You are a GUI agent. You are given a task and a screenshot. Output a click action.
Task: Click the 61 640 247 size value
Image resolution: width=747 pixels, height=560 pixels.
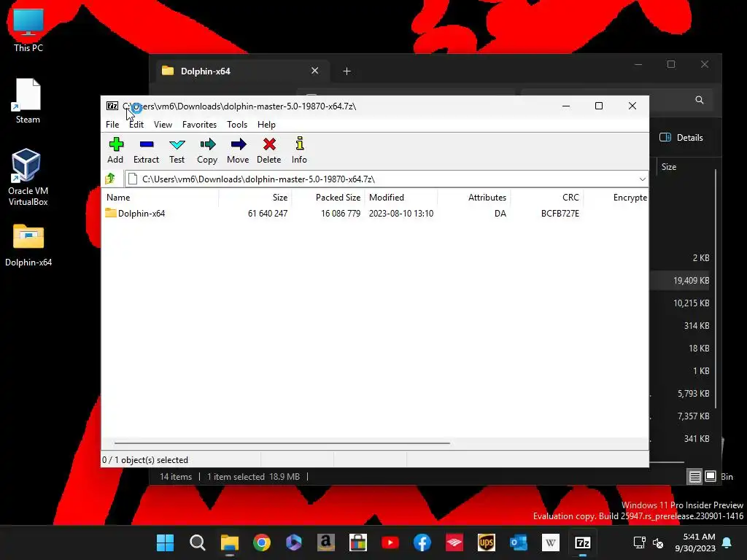pos(268,214)
